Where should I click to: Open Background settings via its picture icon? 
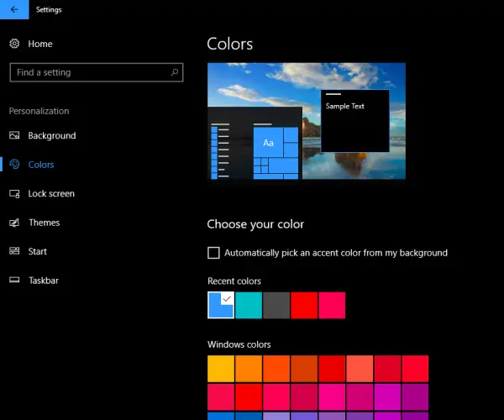tap(14, 135)
